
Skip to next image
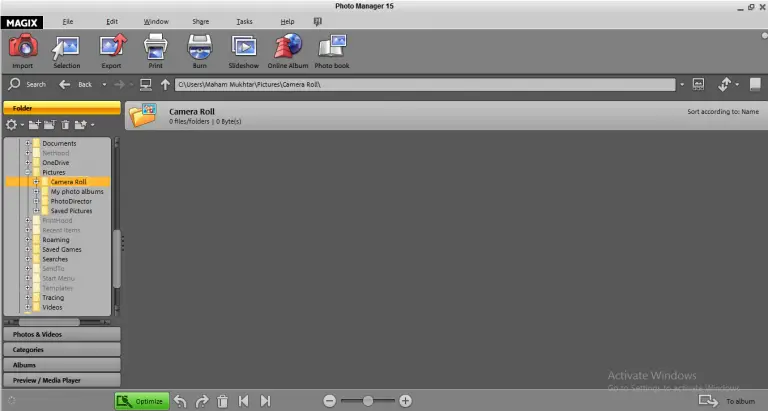pos(265,401)
